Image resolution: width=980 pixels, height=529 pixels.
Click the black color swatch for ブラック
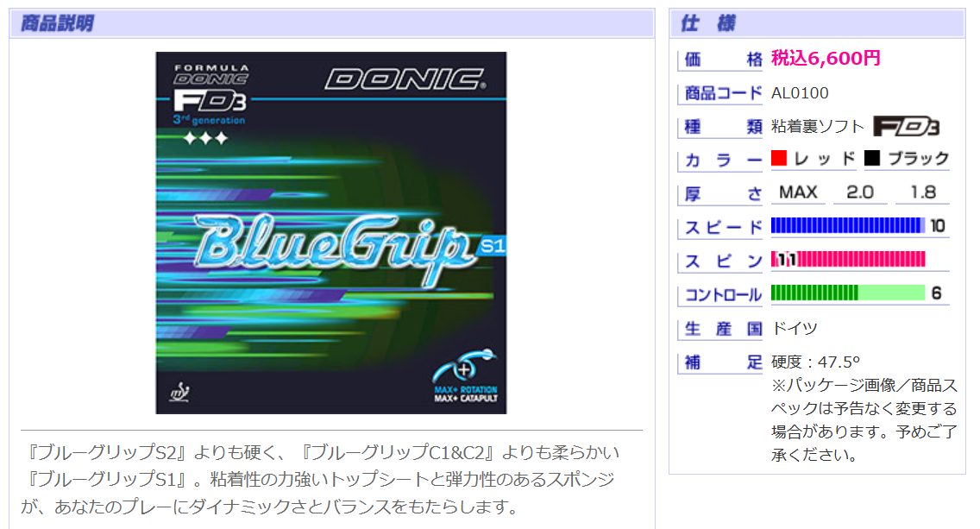click(872, 158)
